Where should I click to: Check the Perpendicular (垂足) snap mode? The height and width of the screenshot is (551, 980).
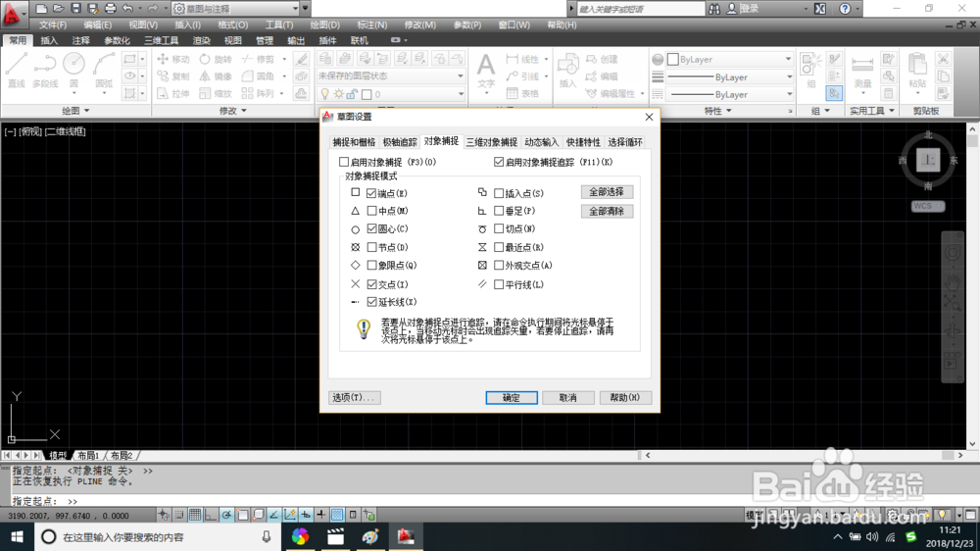tap(499, 211)
